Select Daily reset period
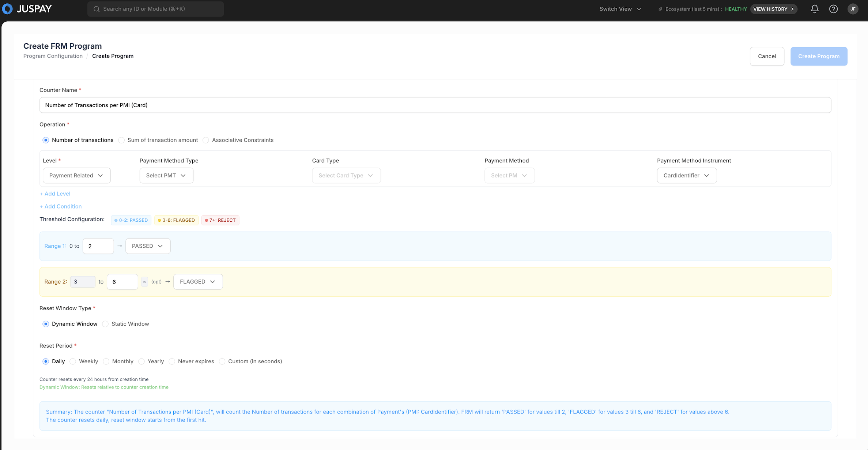This screenshot has width=868, height=450. pos(46,361)
